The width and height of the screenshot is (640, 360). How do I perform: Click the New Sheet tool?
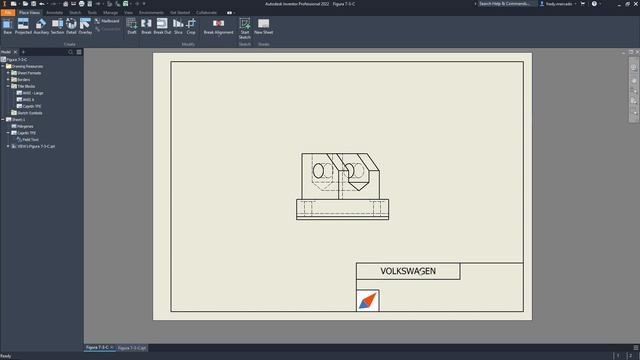pyautogui.click(x=263, y=26)
